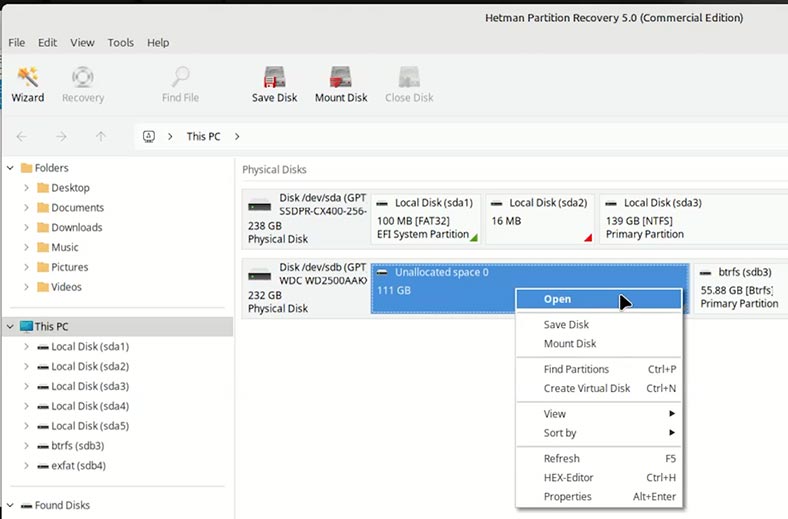Select the Videos folder
Screen dimensions: 788x519
66,287
